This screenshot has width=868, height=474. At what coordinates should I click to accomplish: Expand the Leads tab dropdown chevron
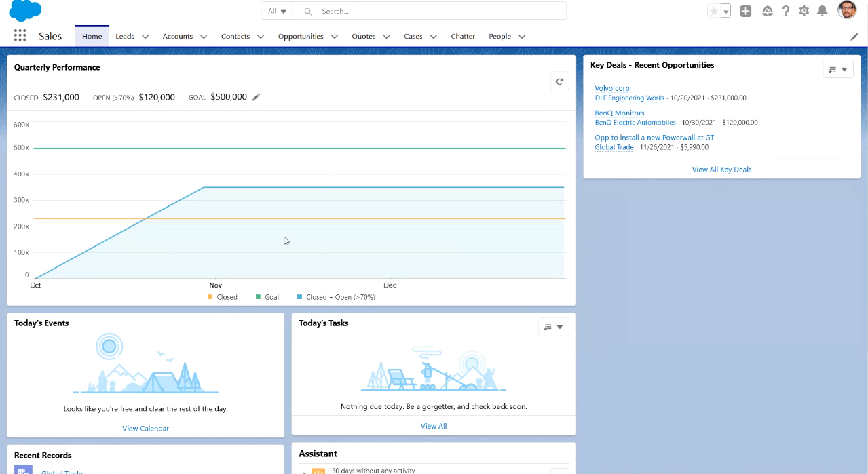click(x=145, y=37)
